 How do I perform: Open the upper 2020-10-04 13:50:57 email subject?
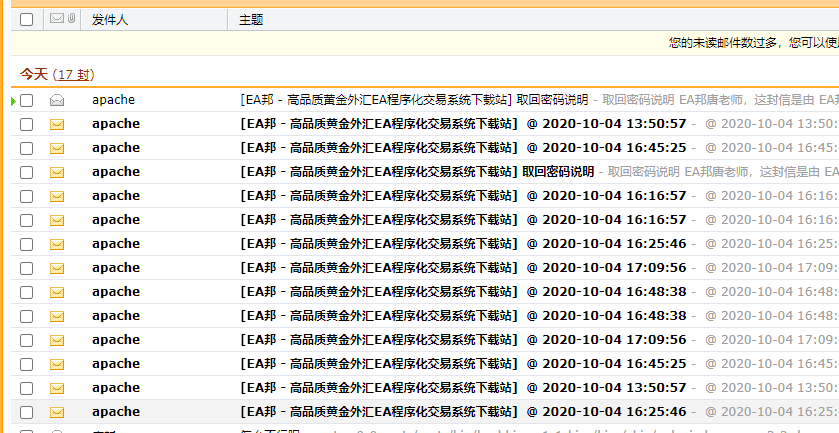(x=463, y=124)
